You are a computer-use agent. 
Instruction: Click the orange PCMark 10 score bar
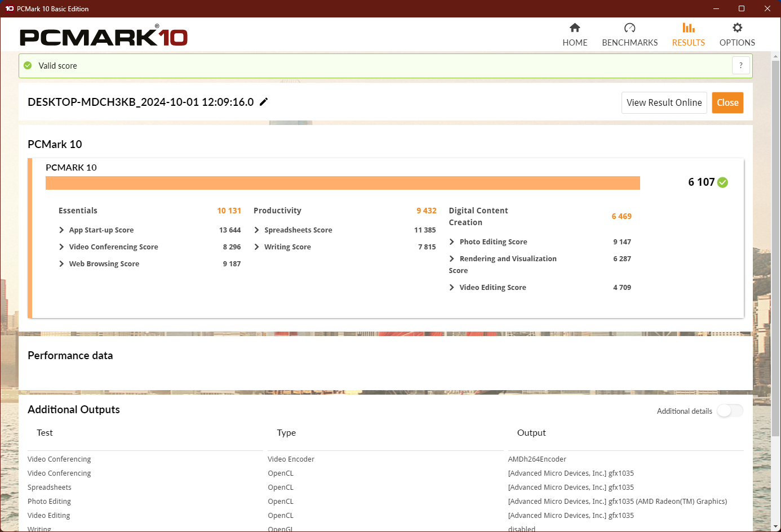[343, 183]
